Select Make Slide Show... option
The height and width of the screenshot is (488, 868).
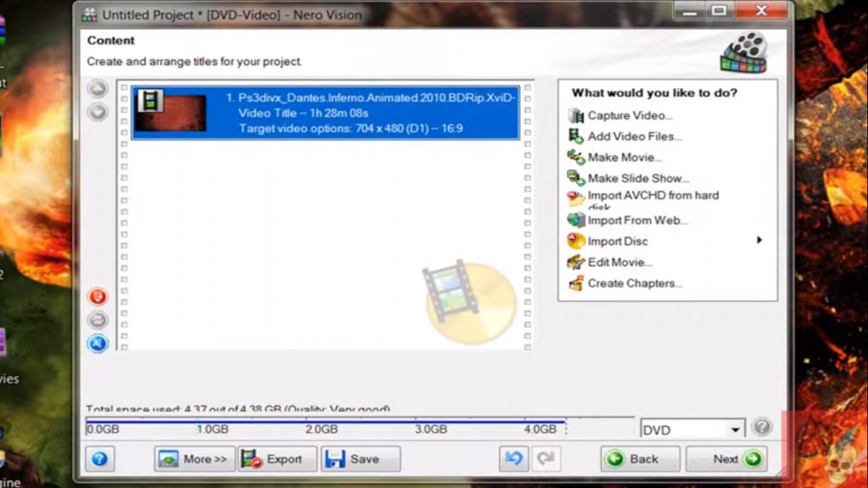point(638,178)
